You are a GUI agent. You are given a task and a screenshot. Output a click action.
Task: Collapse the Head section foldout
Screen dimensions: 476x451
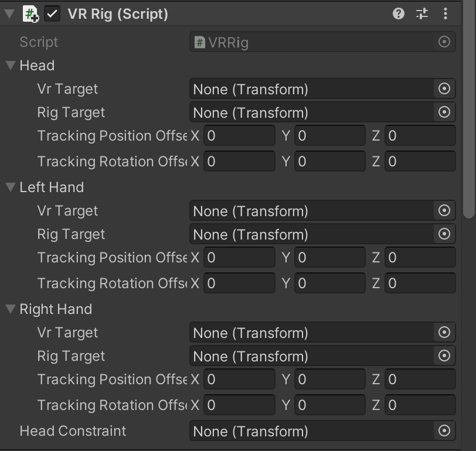(x=10, y=66)
